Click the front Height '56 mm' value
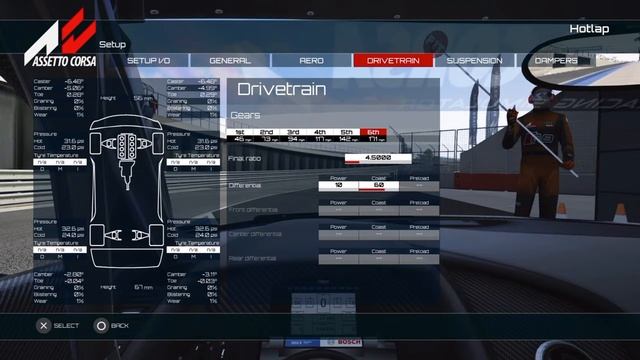 (x=143, y=98)
